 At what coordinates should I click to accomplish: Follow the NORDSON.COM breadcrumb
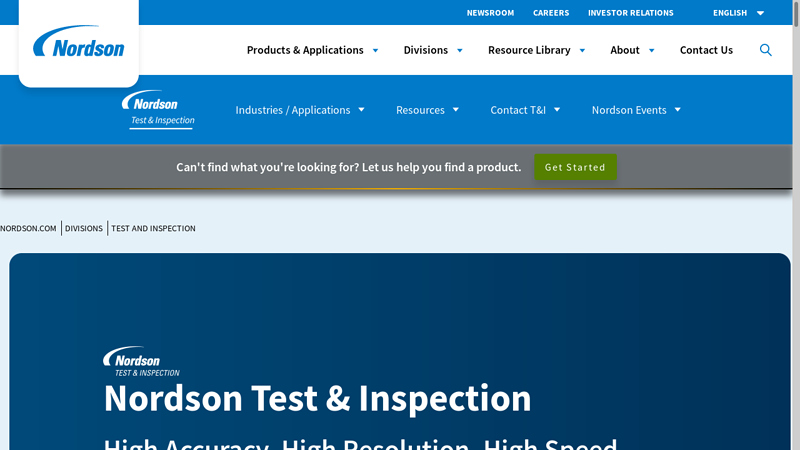(x=28, y=229)
